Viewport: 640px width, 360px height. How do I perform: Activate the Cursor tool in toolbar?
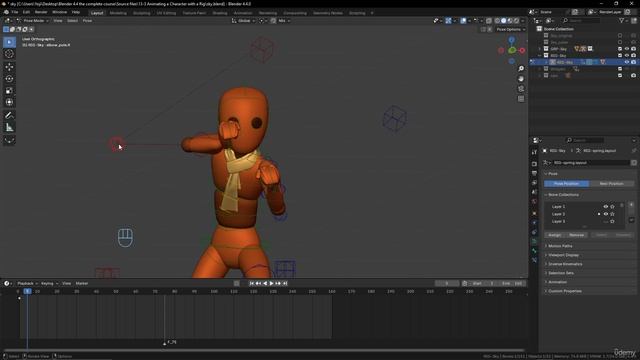[9, 54]
